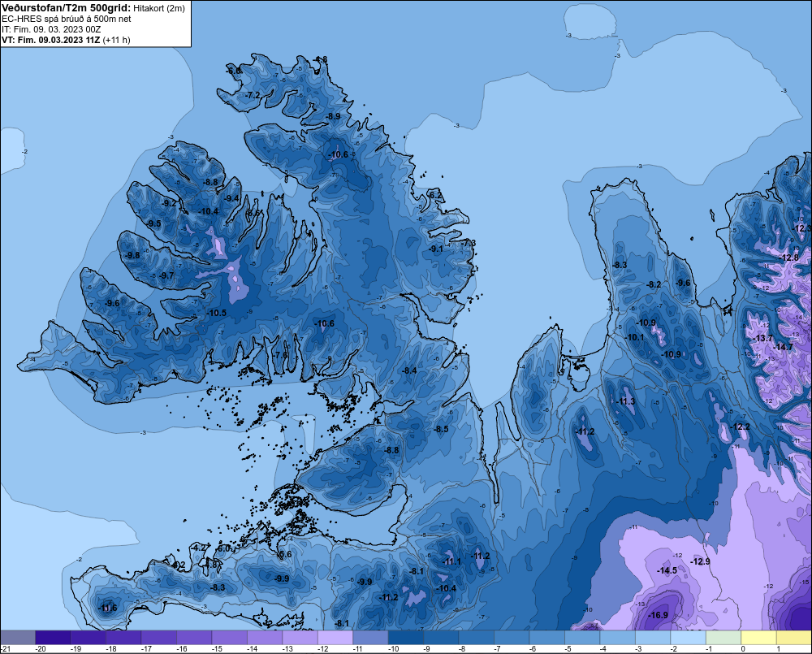This screenshot has height=654, width=812.
Task: Click the map temperature label '-14.5'
Action: (667, 570)
